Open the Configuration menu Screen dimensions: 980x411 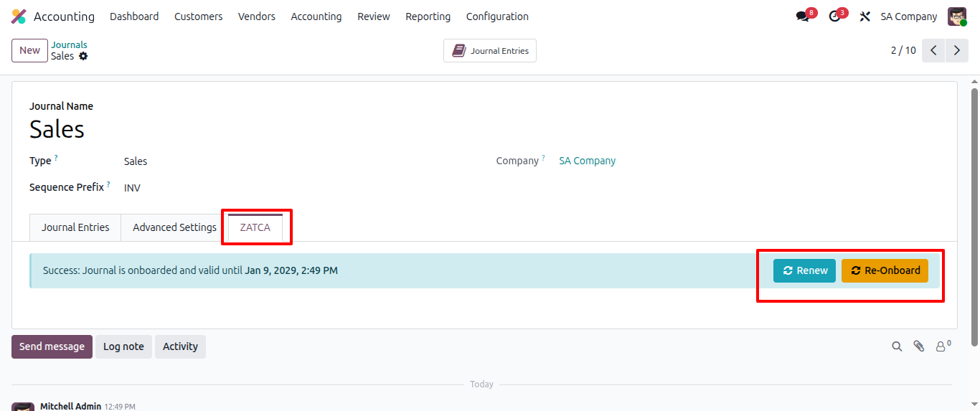[497, 16]
